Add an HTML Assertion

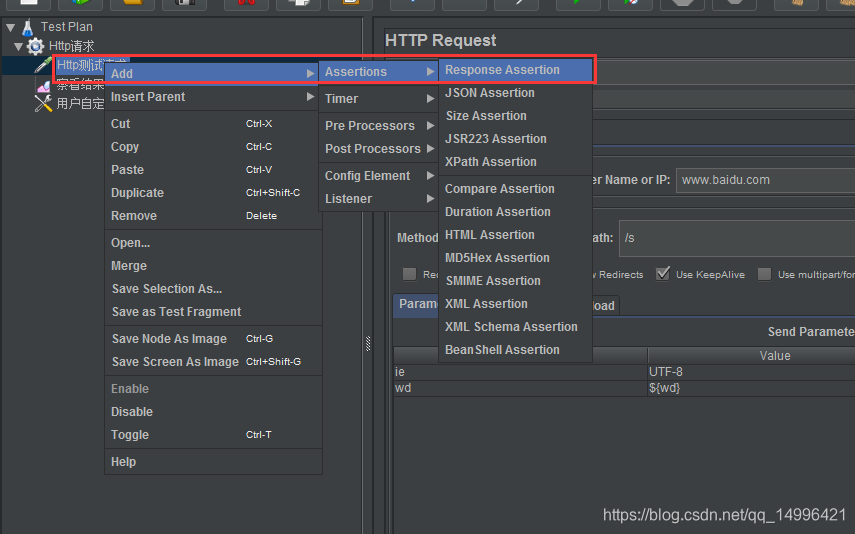[515, 235]
